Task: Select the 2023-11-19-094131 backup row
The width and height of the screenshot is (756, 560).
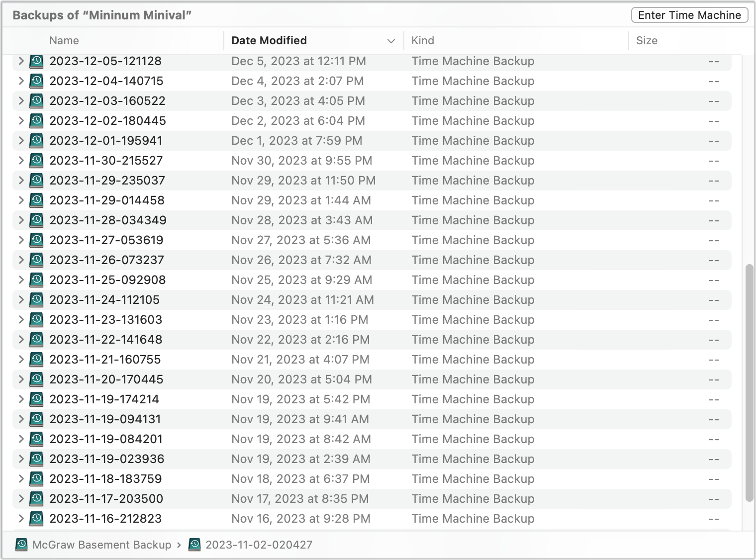Action: pyautogui.click(x=298, y=419)
